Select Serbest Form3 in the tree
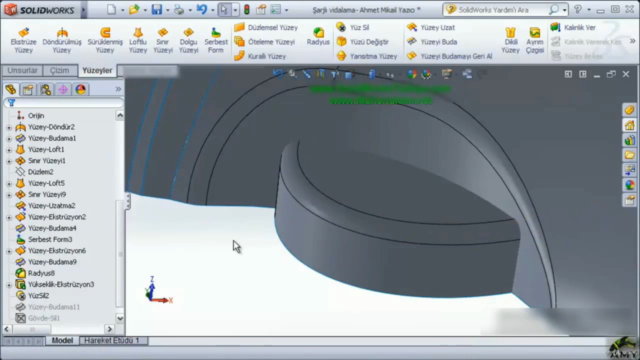Viewport: 640px width, 360px height. 50,239
